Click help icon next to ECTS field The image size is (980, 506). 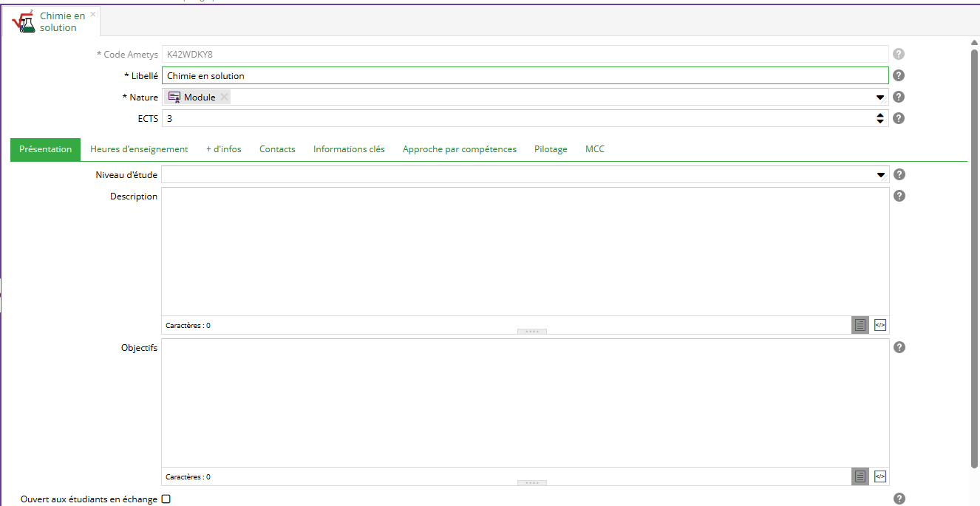tap(899, 118)
